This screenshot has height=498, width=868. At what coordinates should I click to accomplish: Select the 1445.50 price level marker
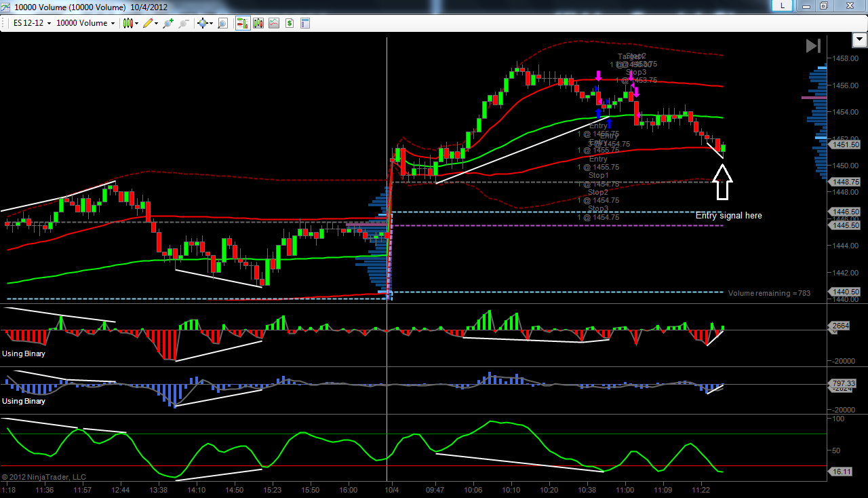pyautogui.click(x=846, y=225)
